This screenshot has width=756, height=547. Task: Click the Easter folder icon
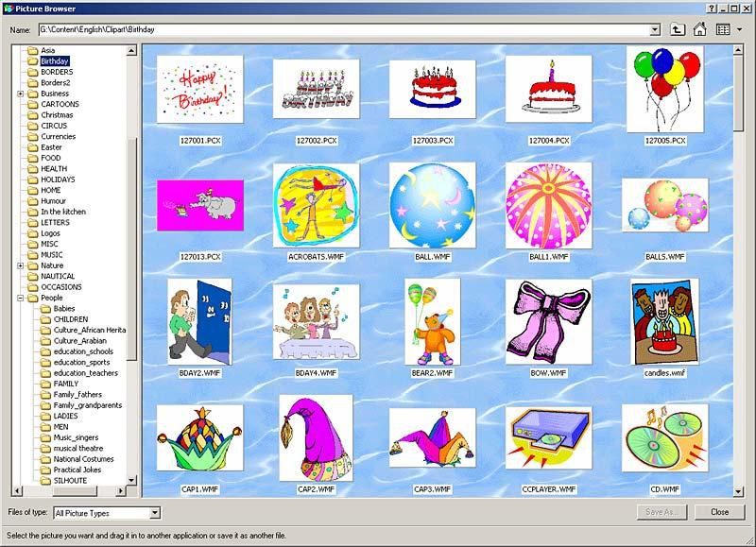tap(33, 147)
